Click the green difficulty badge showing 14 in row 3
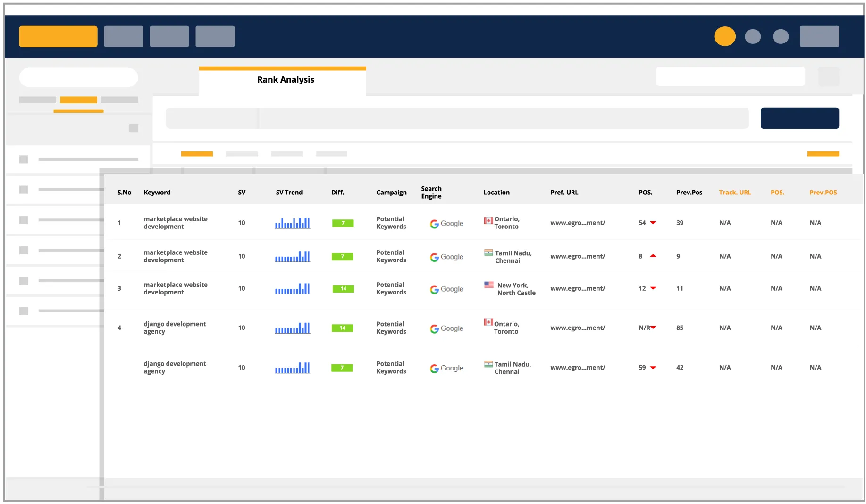Image resolution: width=866 pixels, height=504 pixels. point(343,288)
